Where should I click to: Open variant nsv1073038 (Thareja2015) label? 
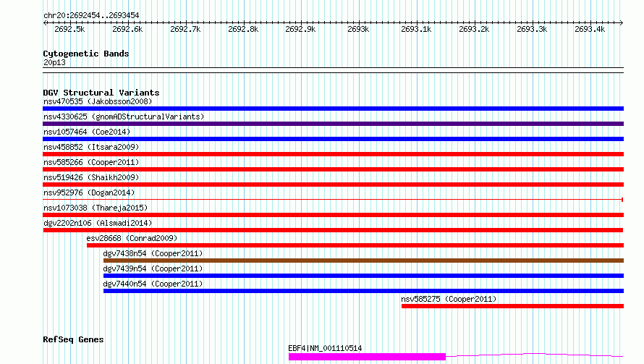96,208
